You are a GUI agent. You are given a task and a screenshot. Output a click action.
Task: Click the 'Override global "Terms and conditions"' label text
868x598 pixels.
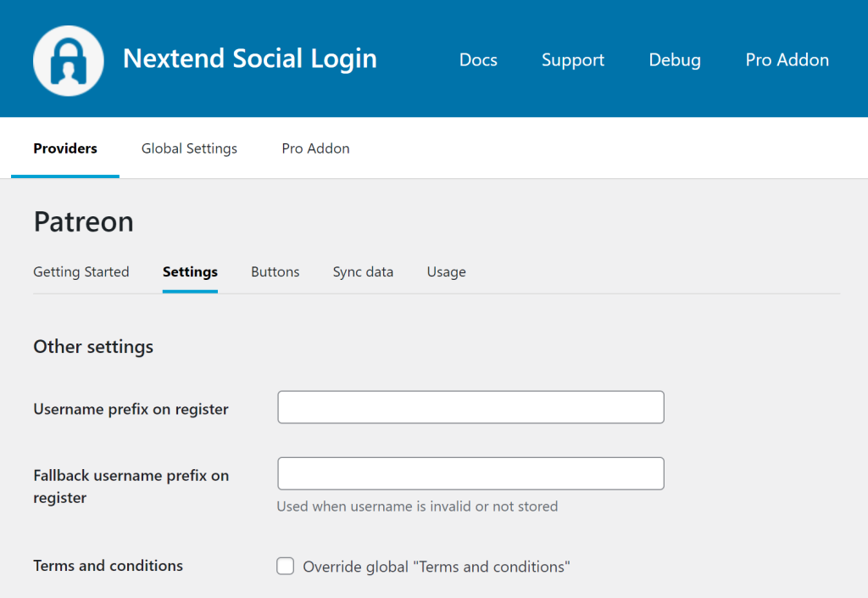(436, 567)
